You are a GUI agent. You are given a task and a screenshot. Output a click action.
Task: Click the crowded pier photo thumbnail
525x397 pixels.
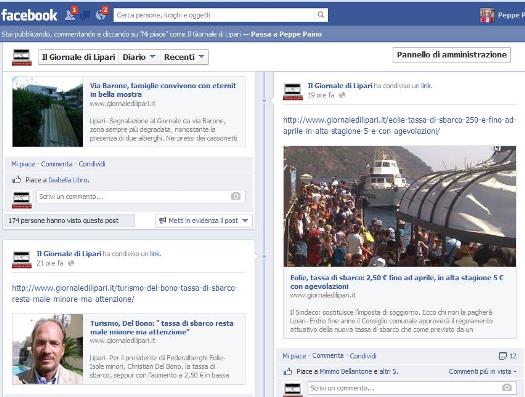pos(399,206)
